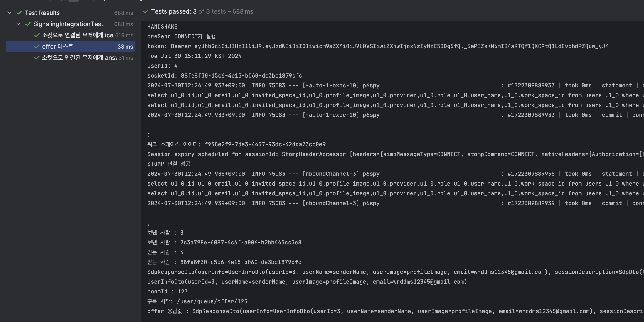Select the SignalingIntegrationTest class node
The height and width of the screenshot is (322, 644).
(68, 24)
